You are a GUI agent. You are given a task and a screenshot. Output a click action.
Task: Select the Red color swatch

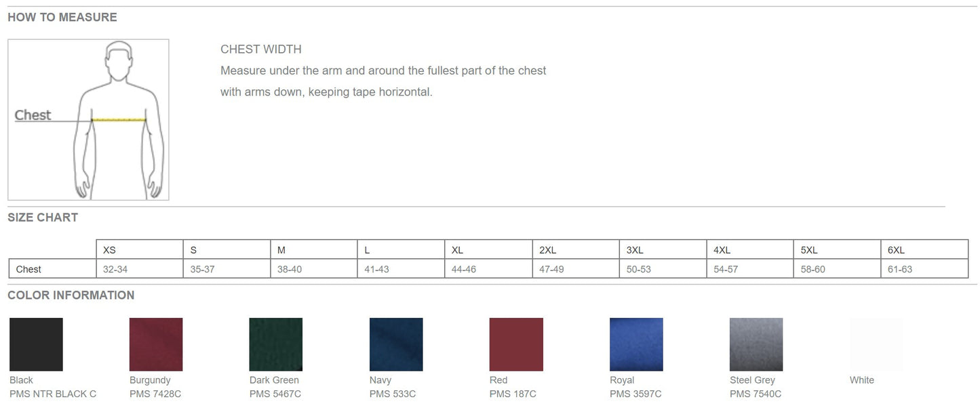pyautogui.click(x=516, y=344)
